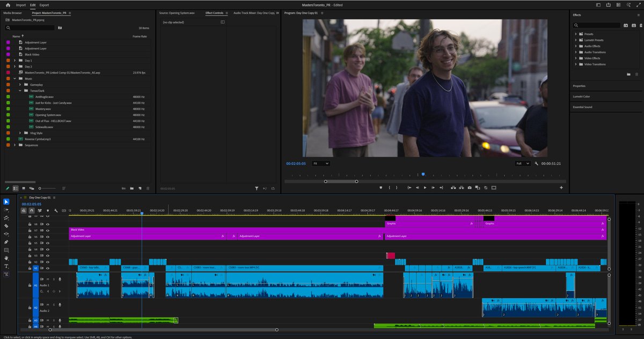Switch to Audio Track Mixer tab
This screenshot has width=644, height=339.
(254, 13)
